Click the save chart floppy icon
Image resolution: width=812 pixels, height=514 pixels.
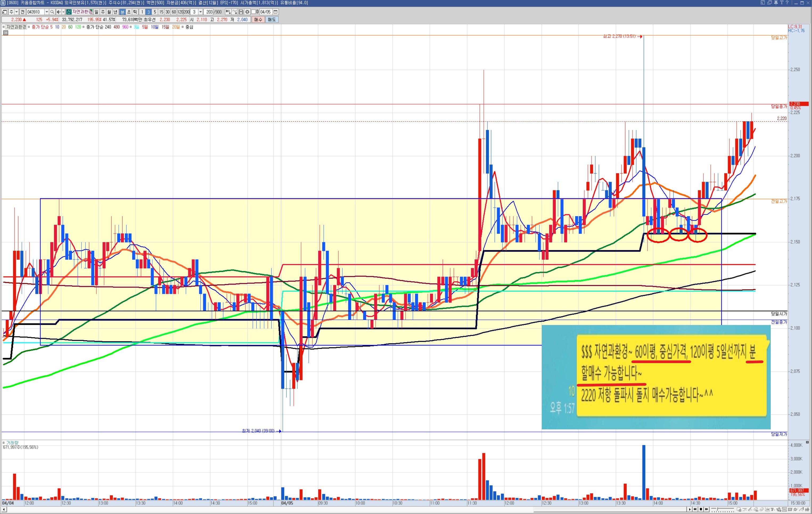pyautogui.click(x=241, y=12)
